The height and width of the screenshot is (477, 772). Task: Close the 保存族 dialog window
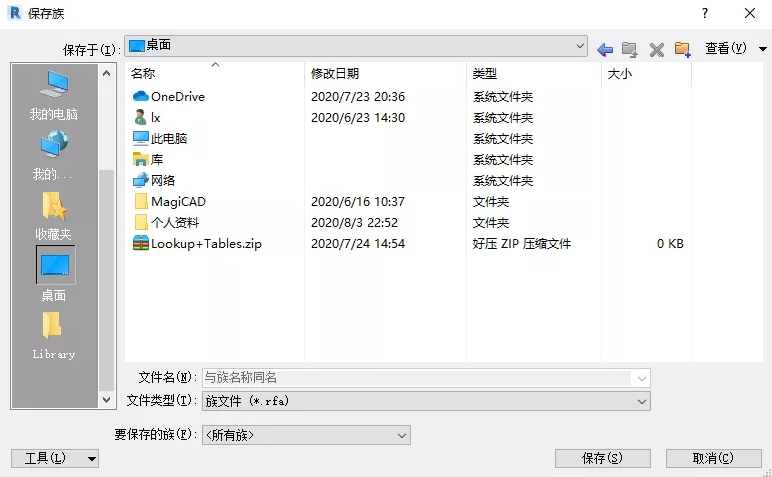tap(750, 13)
